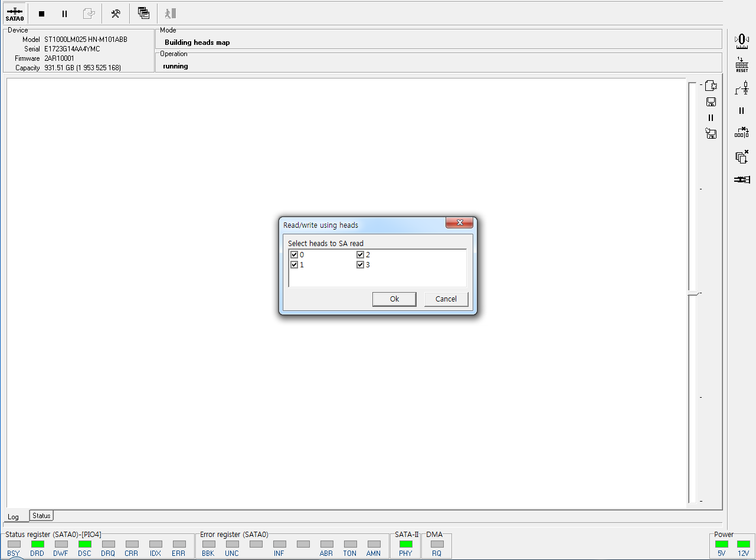Click the green DRD status indicator
Viewport: 756px width, 560px height.
[37, 544]
